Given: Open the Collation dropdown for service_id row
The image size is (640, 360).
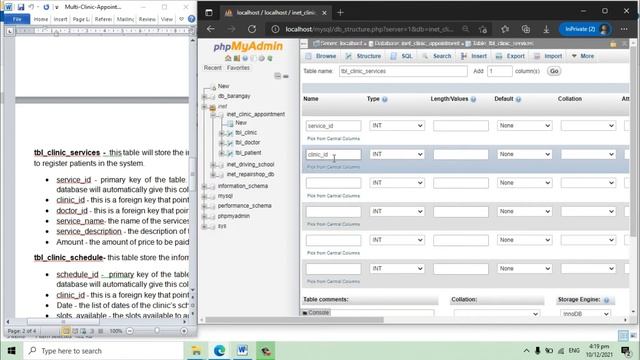Looking at the screenshot, I should tap(588, 125).
